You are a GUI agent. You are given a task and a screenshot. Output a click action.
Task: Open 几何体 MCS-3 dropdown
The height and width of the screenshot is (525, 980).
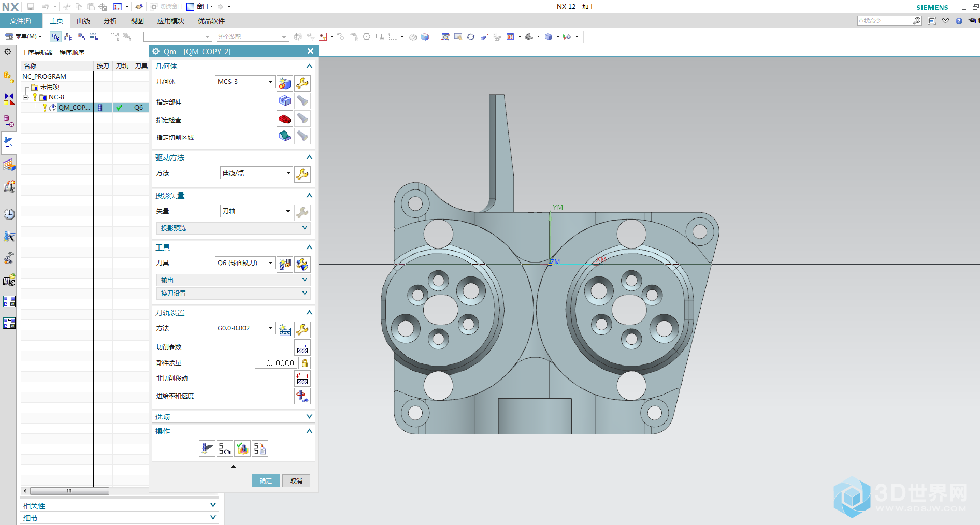244,82
